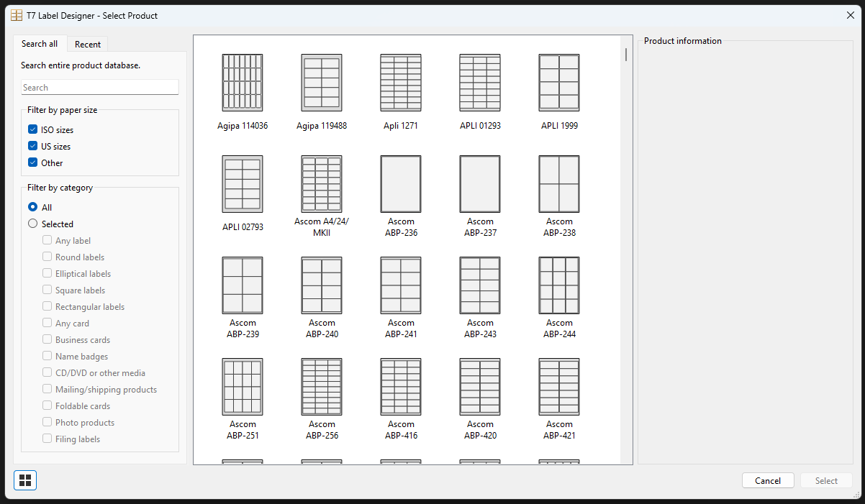The width and height of the screenshot is (865, 504).
Task: Tick the Mailing/shipping products checkbox
Action: [47, 390]
